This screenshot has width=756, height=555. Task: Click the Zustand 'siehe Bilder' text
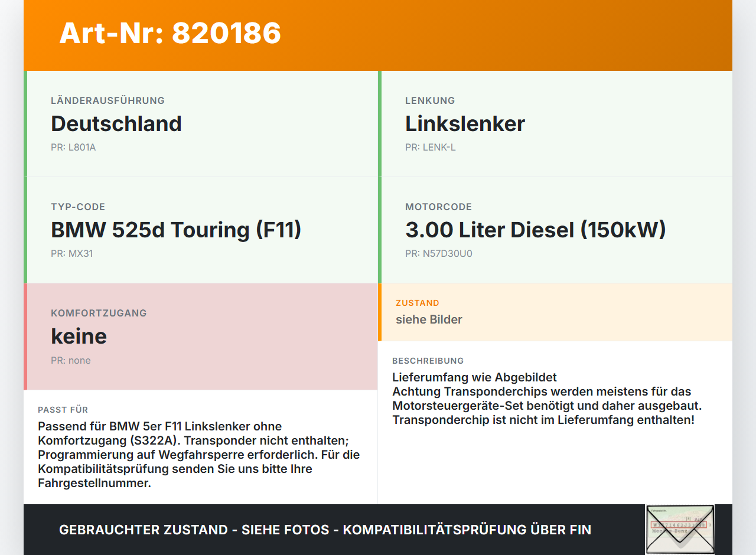coord(429,319)
